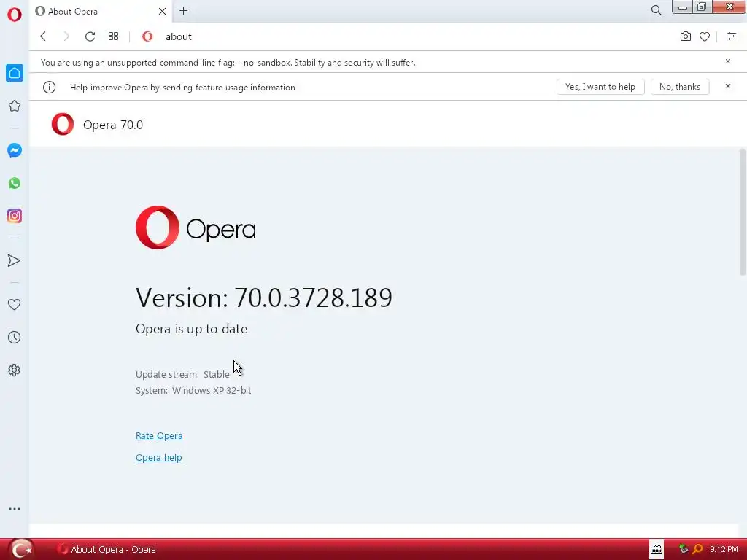Click the Opera 70.0 header title
The height and width of the screenshot is (560, 747).
(x=113, y=125)
